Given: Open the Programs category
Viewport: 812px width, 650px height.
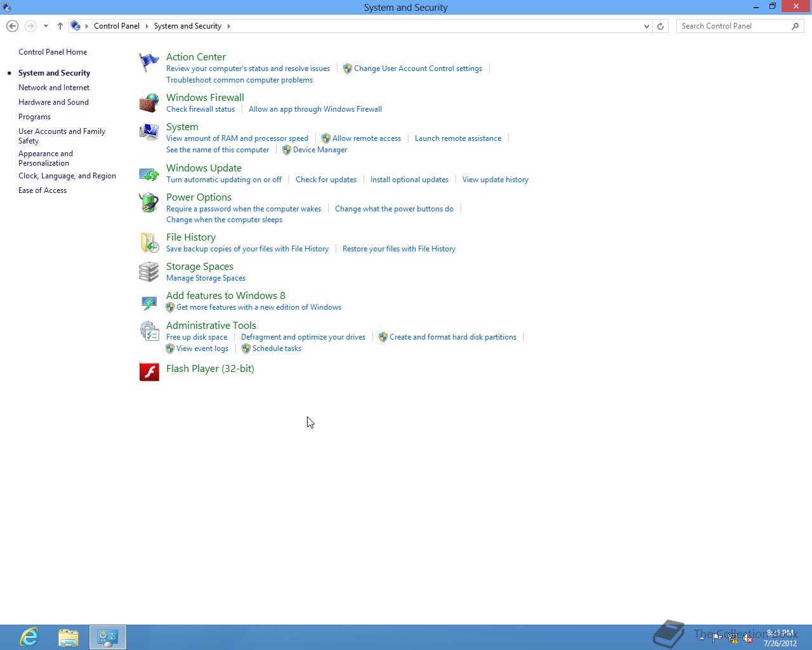Looking at the screenshot, I should tap(34, 117).
